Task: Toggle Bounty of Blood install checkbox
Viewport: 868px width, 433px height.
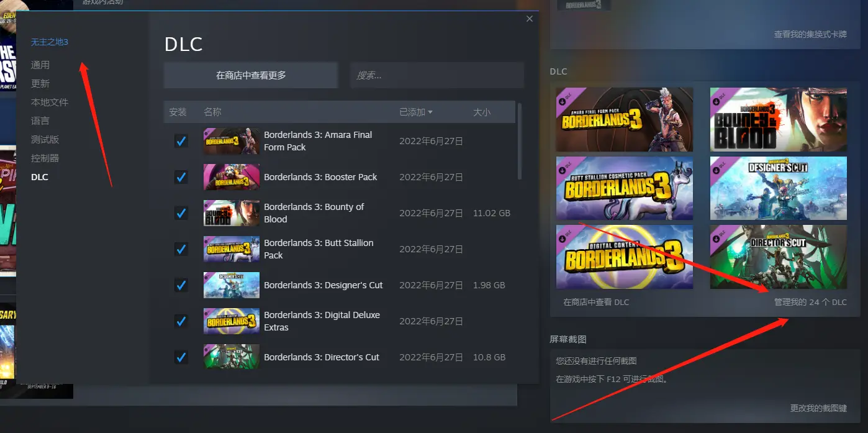Action: [x=181, y=213]
